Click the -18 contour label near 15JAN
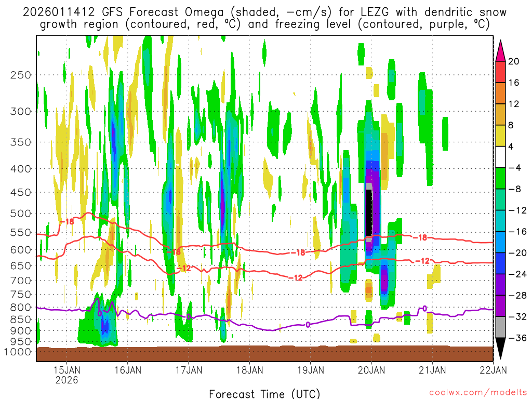Viewport: 532px width, 399px height. click(67, 221)
